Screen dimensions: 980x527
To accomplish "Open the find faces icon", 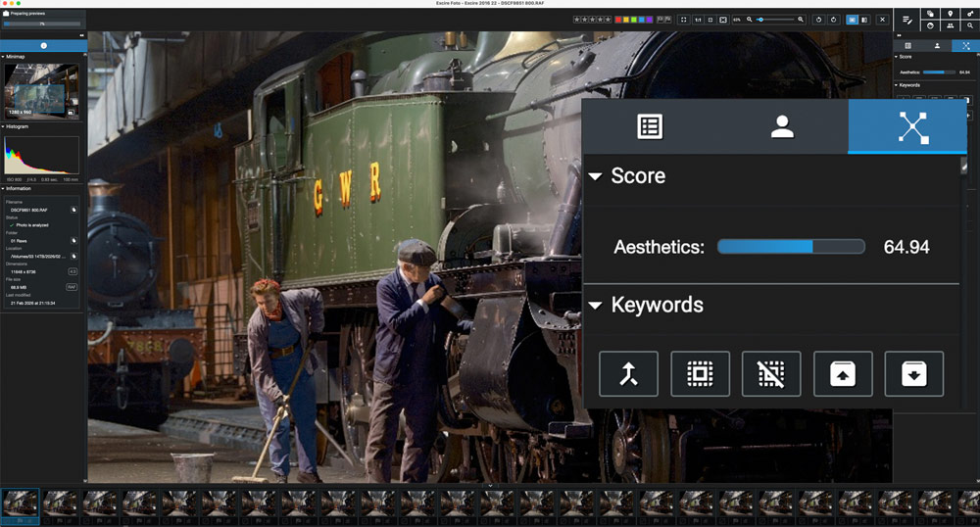I will [931, 25].
